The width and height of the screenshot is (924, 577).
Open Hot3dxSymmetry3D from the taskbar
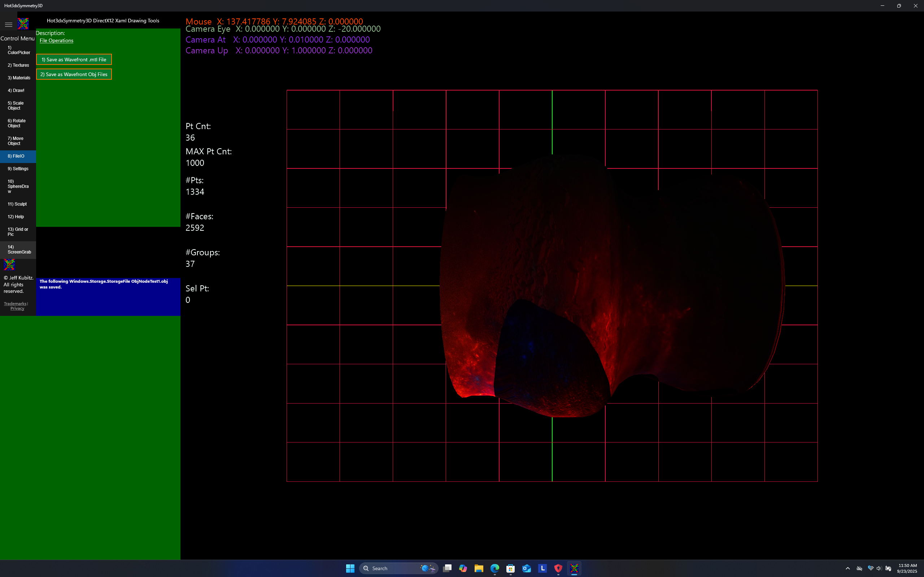click(575, 568)
